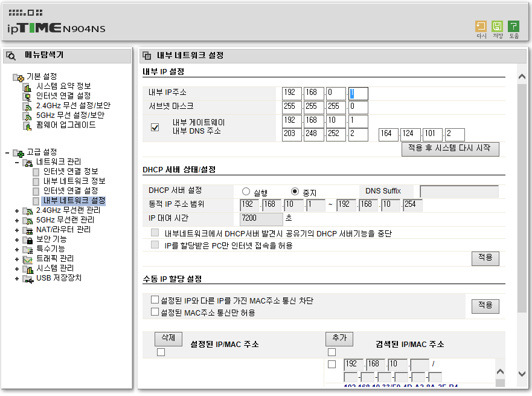
Task: Click the NAT/라우터 관리 folder icon
Action: (x=28, y=230)
